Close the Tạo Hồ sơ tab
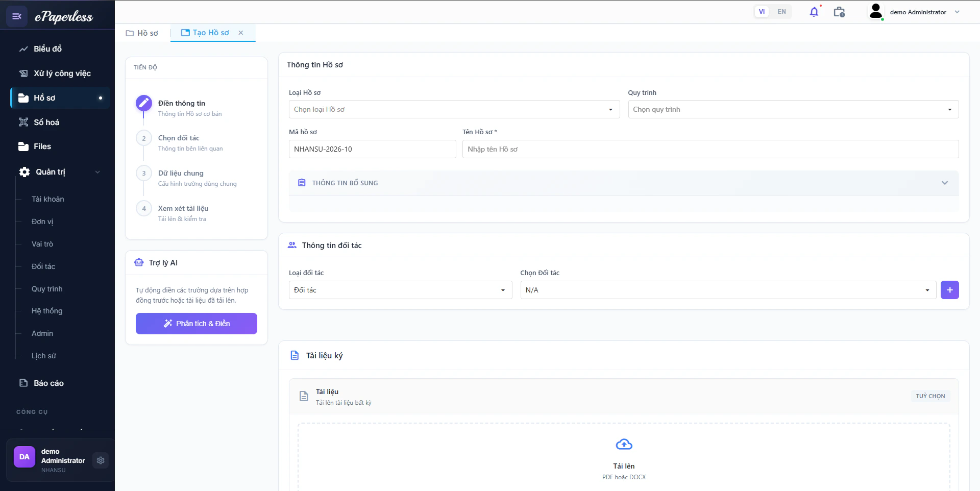980x491 pixels. click(x=241, y=33)
